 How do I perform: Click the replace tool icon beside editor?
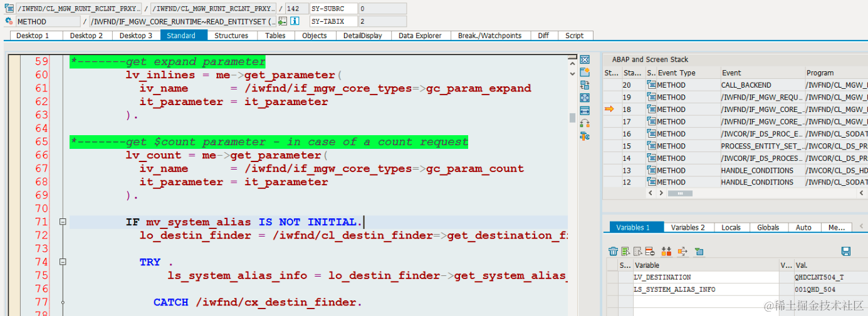pos(585,85)
